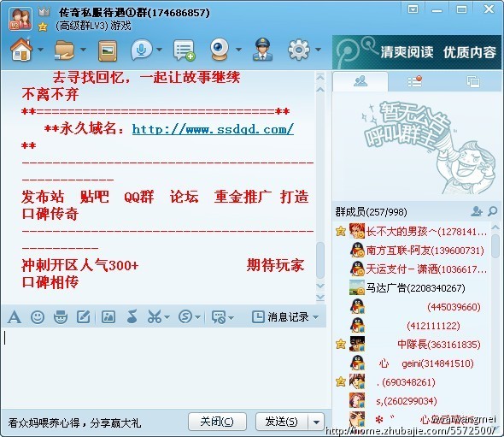The height and width of the screenshot is (437, 504).
Task: Select member 天运支付－潇洒
Action: click(x=412, y=269)
